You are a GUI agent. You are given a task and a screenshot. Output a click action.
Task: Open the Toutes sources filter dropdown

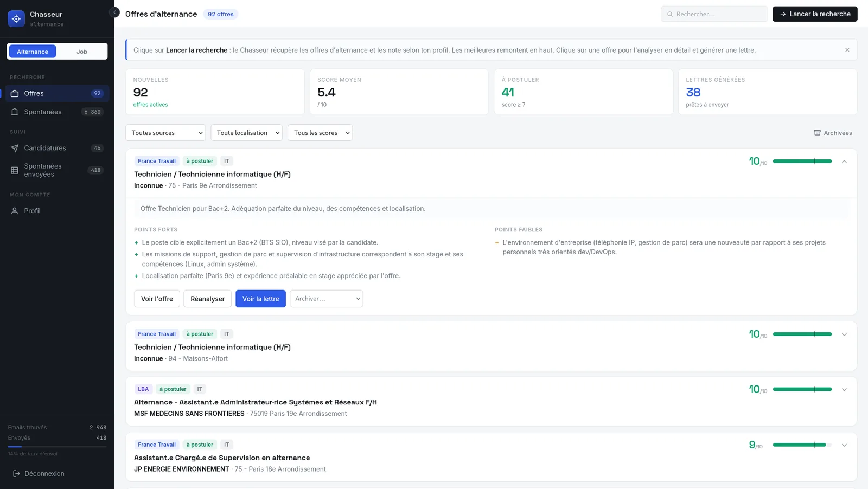(x=165, y=133)
